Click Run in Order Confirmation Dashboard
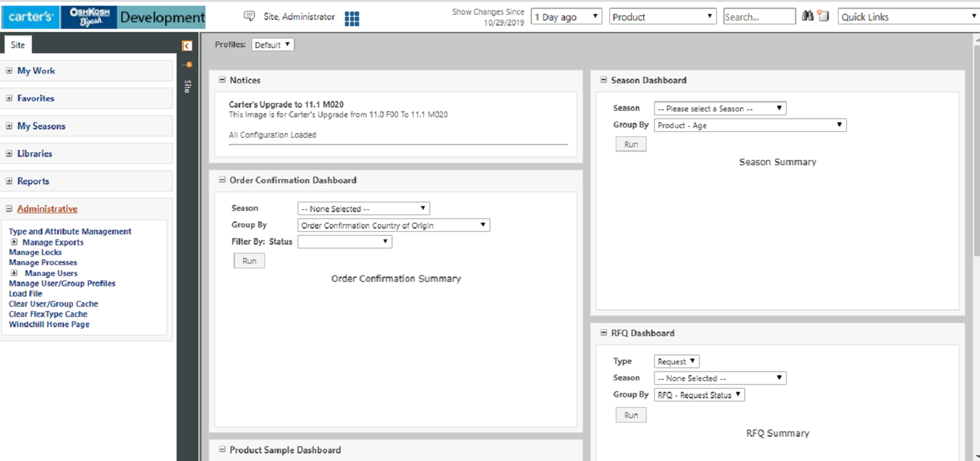The image size is (980, 461). [249, 261]
